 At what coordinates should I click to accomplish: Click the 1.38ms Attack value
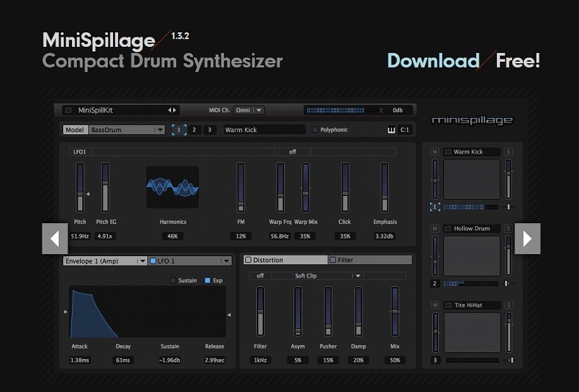click(80, 360)
